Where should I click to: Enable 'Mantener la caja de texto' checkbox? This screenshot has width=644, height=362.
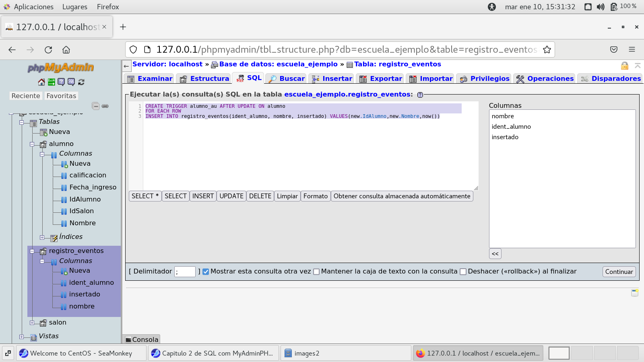[316, 271]
